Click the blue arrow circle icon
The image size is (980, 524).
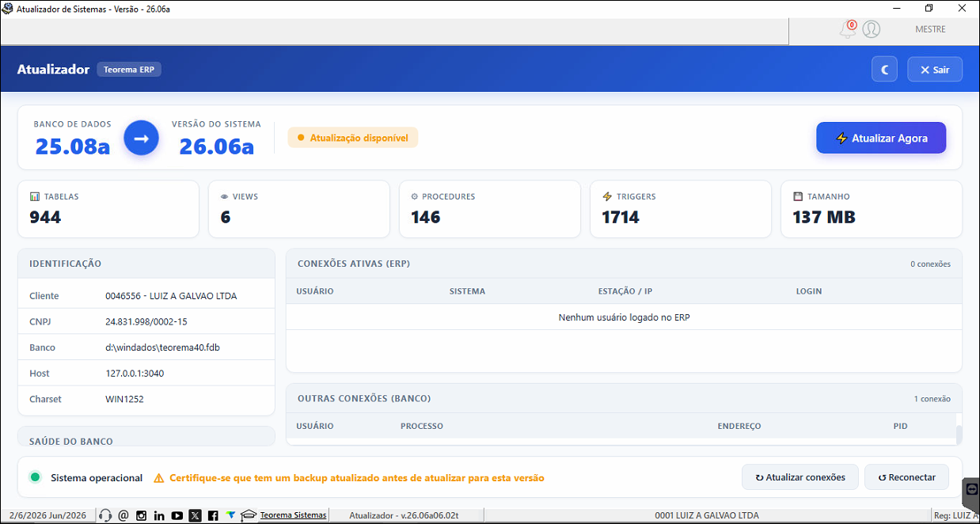tap(141, 138)
